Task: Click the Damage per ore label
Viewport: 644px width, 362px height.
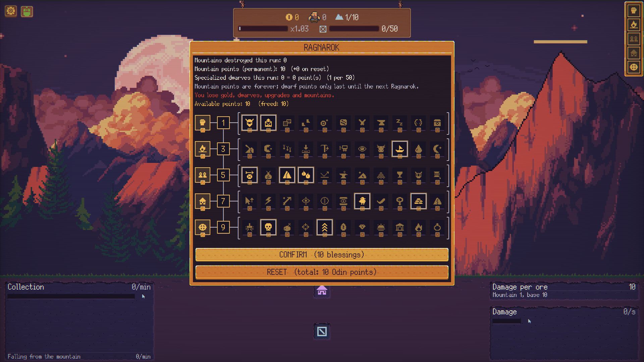Action: click(520, 287)
